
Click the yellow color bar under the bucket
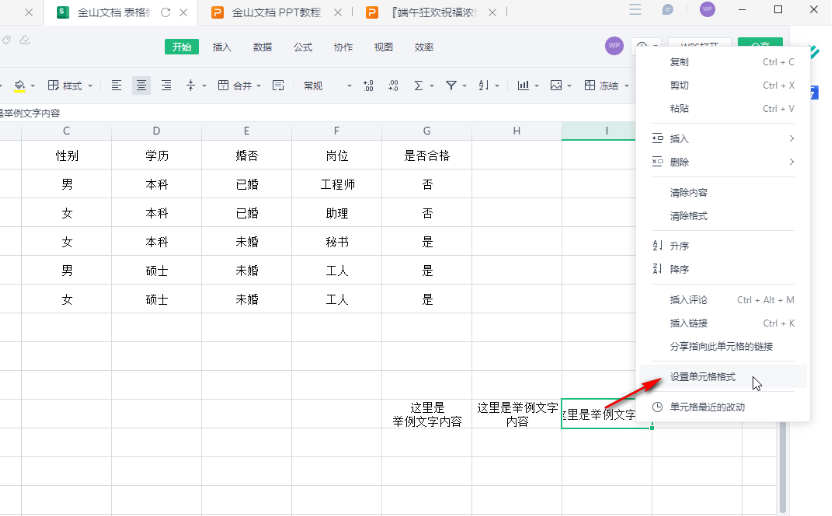click(x=20, y=91)
